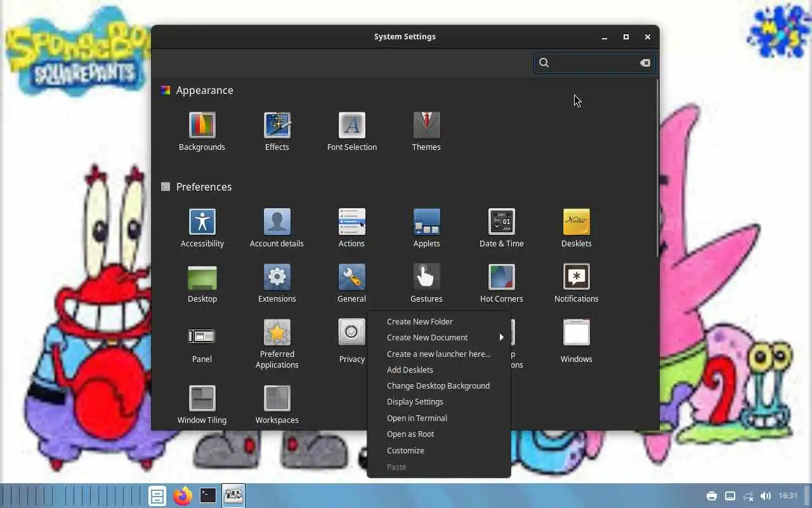This screenshot has height=508, width=812.
Task: Expand the Create New Document submenu
Action: (x=439, y=337)
